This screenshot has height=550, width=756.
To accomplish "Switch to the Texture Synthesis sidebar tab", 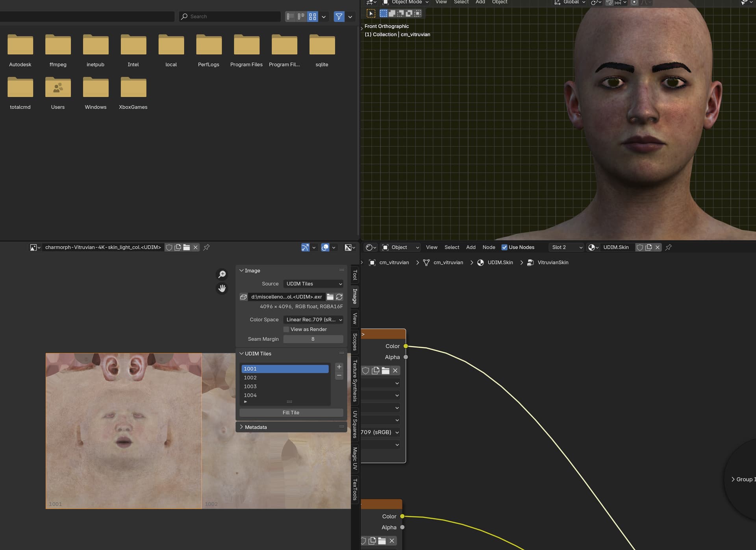I will tap(355, 380).
